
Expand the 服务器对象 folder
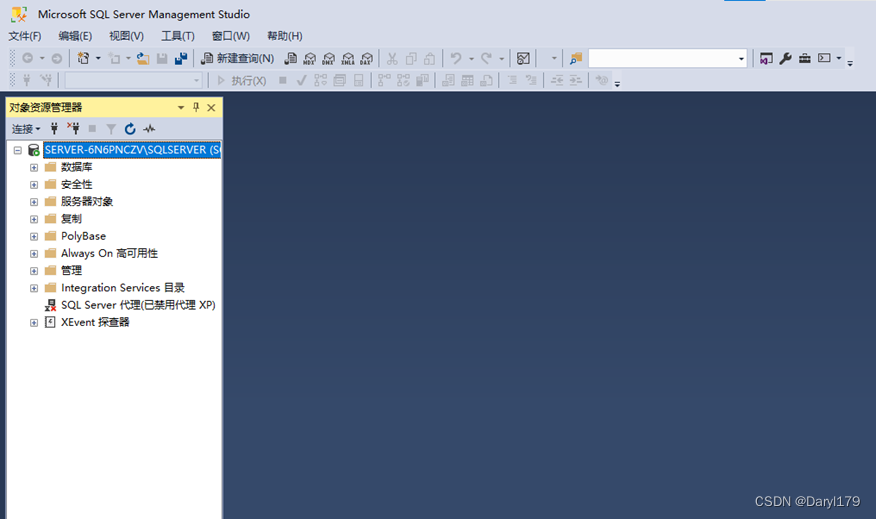34,202
